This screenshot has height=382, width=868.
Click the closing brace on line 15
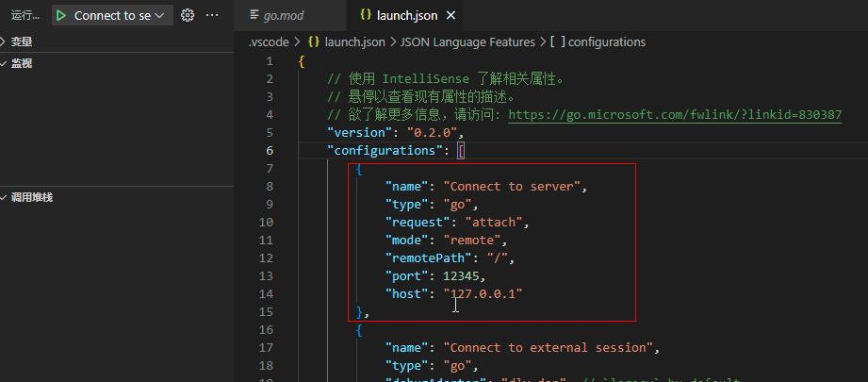pos(360,312)
